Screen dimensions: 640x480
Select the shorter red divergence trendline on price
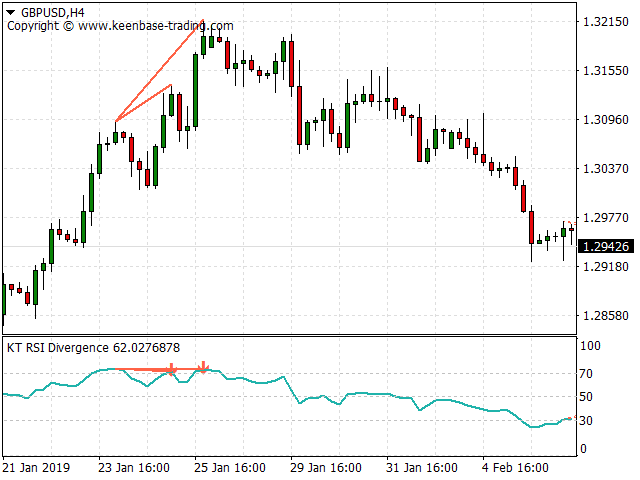tap(143, 103)
